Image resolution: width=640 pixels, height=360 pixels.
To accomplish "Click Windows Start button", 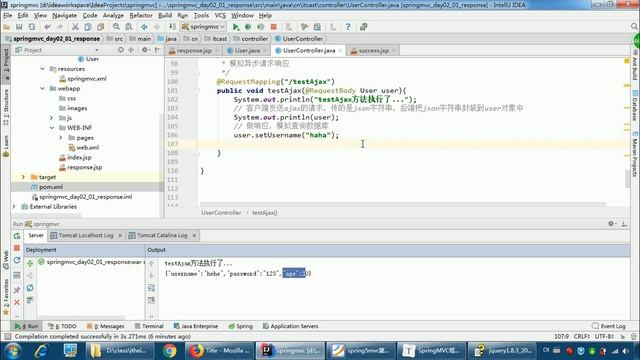I will coord(13,351).
